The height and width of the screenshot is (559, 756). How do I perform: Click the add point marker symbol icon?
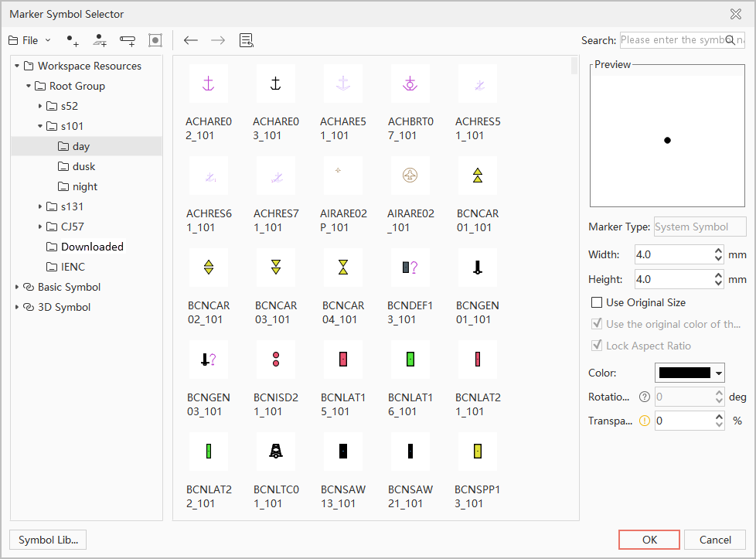tap(73, 40)
